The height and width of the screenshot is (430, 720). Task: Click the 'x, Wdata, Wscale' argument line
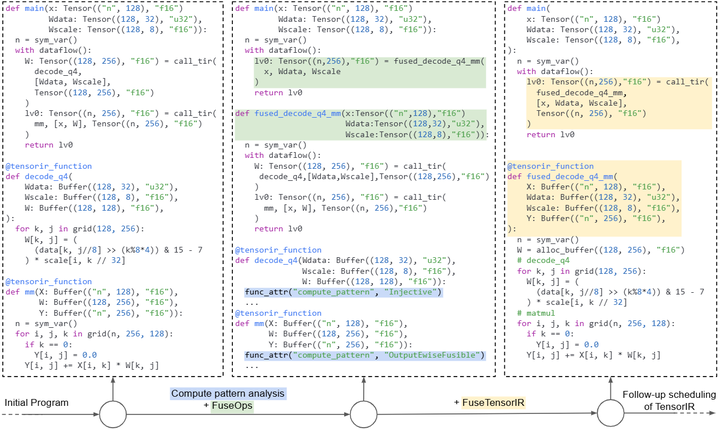pos(302,72)
